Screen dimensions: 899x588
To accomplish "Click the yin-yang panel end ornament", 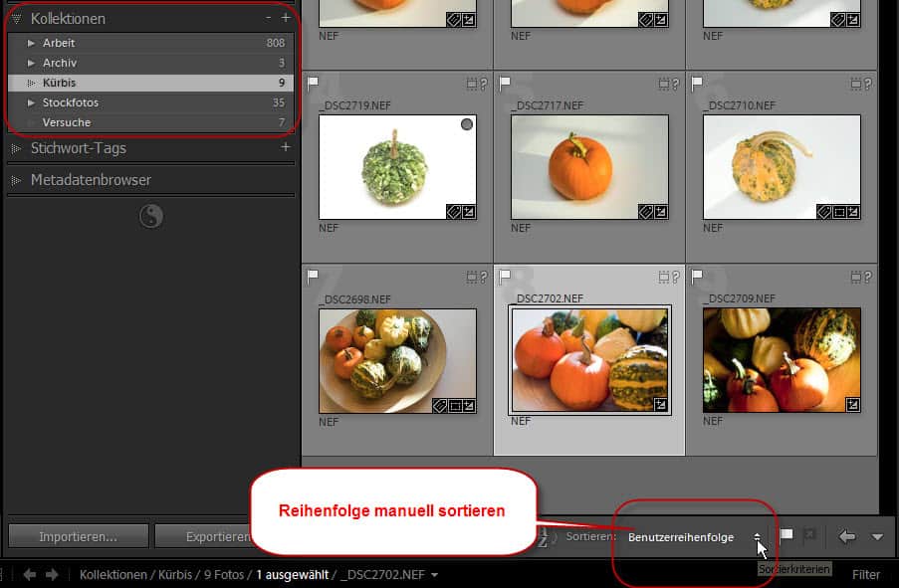I will (150, 216).
